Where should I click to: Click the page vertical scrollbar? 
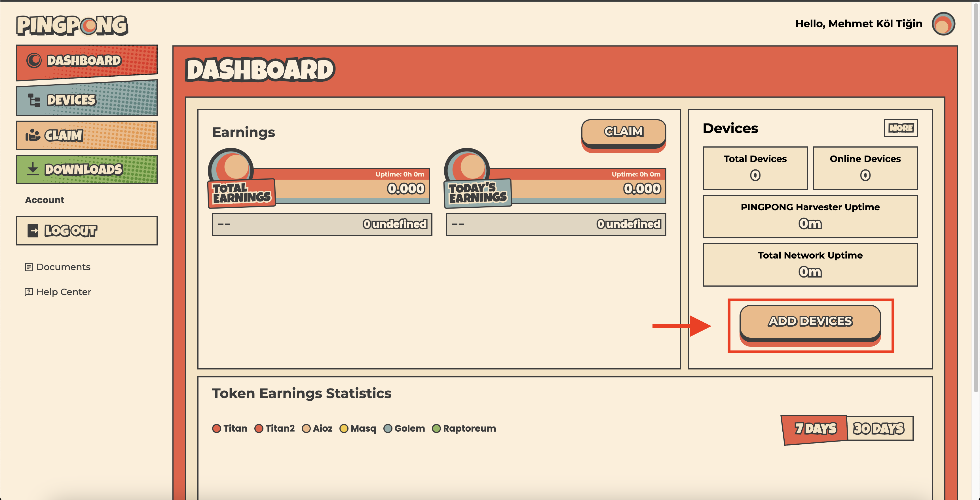tap(976, 198)
